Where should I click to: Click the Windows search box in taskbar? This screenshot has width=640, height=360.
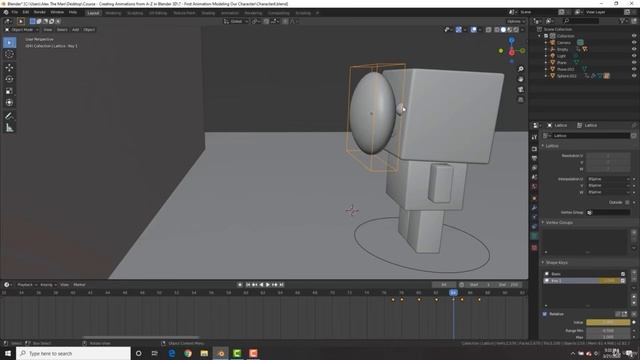point(73,353)
